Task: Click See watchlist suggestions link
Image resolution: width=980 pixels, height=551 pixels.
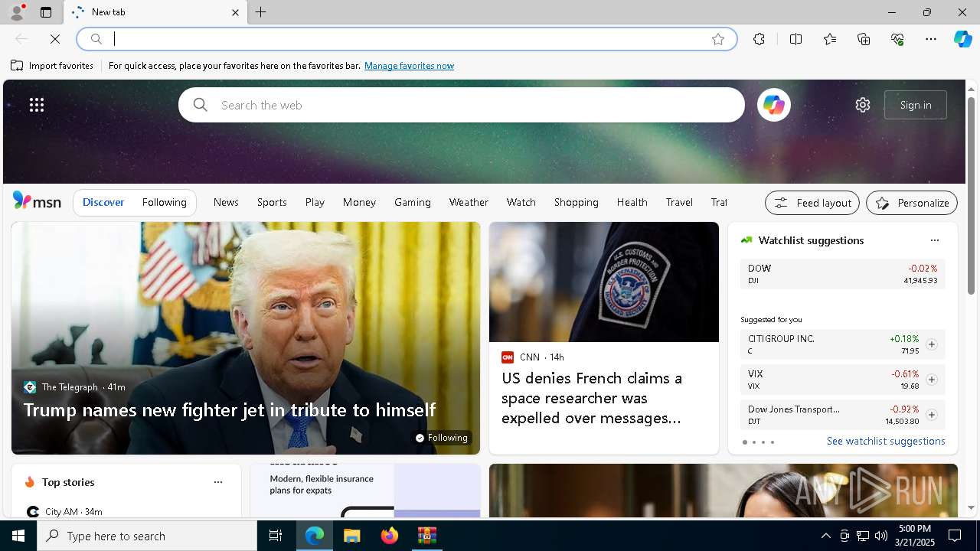Action: click(x=886, y=442)
